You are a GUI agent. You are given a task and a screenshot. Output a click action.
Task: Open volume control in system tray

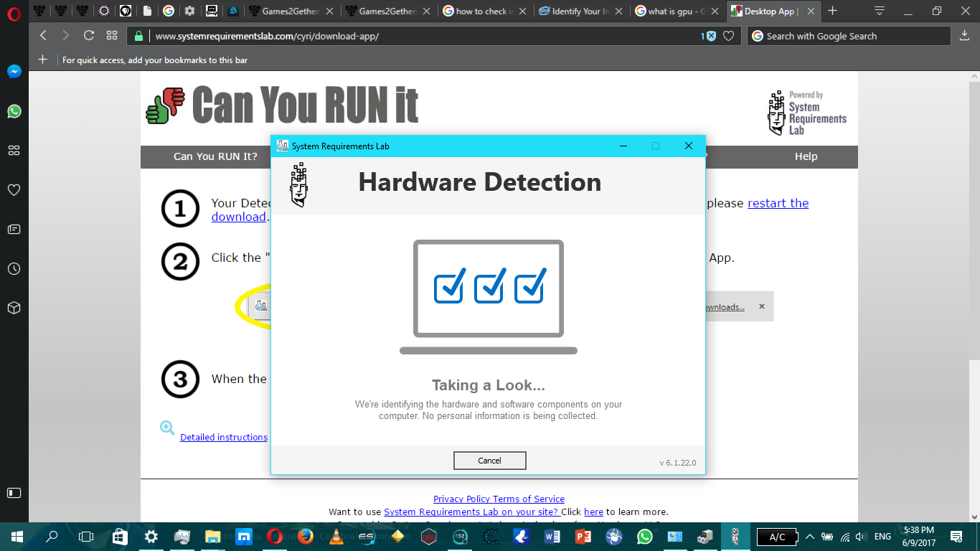[861, 536]
